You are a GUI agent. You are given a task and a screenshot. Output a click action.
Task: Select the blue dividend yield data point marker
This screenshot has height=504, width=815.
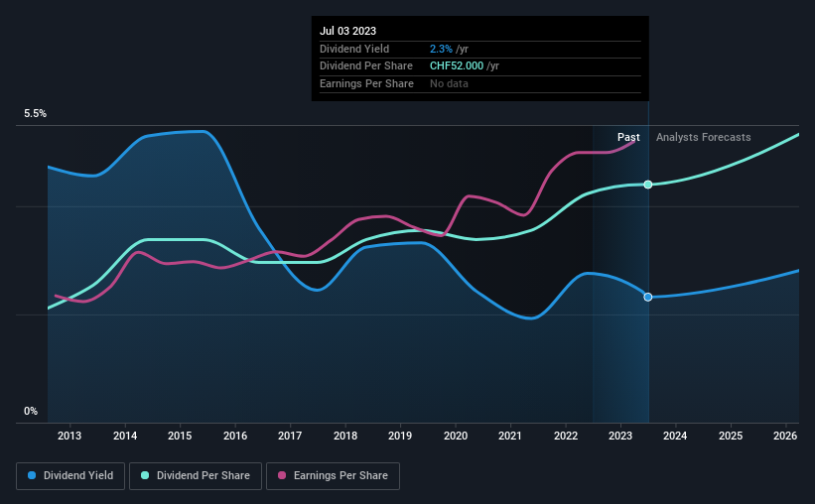[648, 298]
